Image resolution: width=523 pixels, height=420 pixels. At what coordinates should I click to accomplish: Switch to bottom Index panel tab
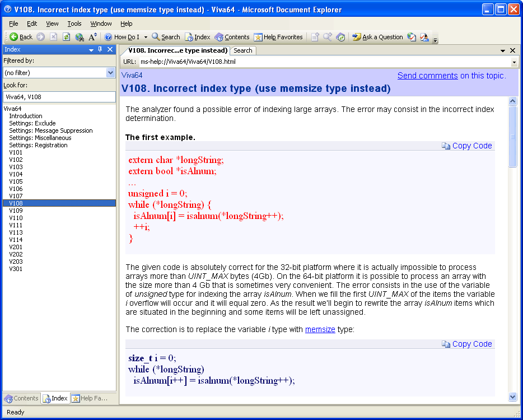[55, 398]
